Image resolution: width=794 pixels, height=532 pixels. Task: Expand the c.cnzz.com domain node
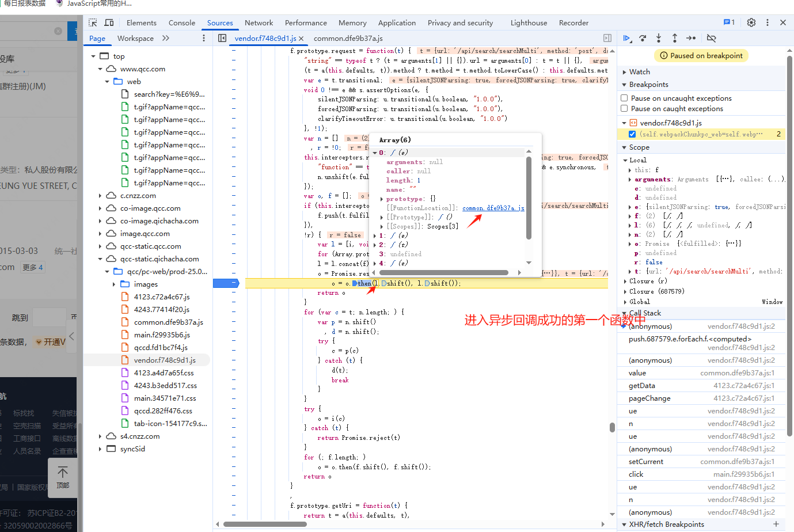pos(100,196)
